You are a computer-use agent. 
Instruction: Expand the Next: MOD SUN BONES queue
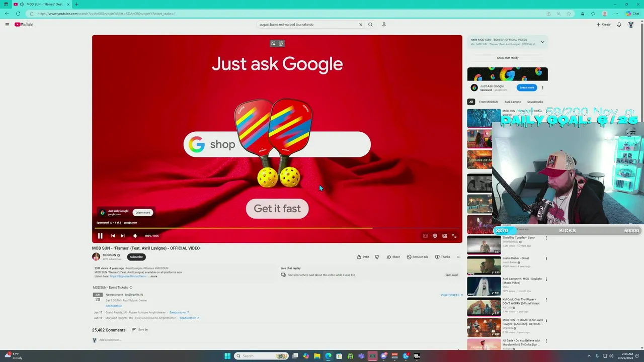coord(542,42)
